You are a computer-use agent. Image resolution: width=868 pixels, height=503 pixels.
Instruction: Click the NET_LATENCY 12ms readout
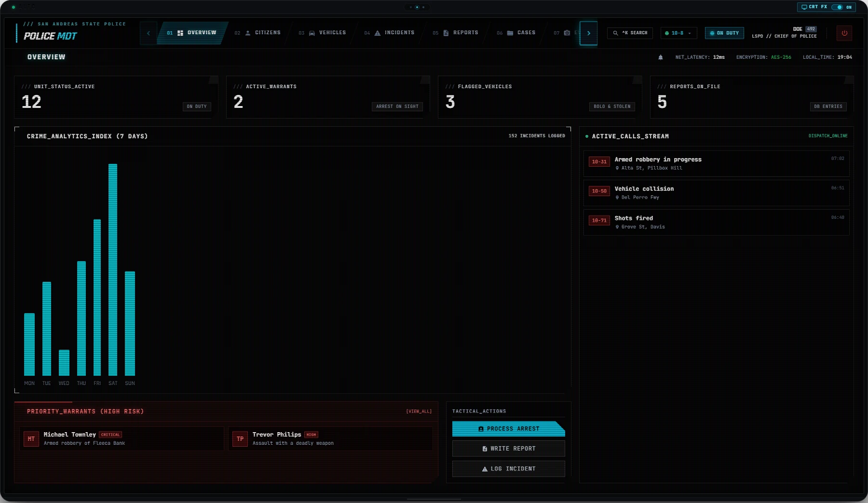pos(700,57)
